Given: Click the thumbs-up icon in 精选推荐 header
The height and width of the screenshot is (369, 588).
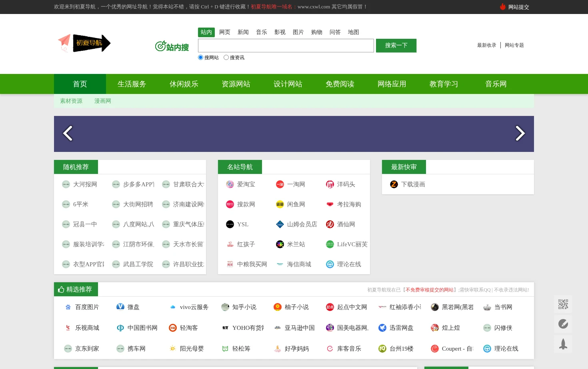Looking at the screenshot, I should 61,289.
